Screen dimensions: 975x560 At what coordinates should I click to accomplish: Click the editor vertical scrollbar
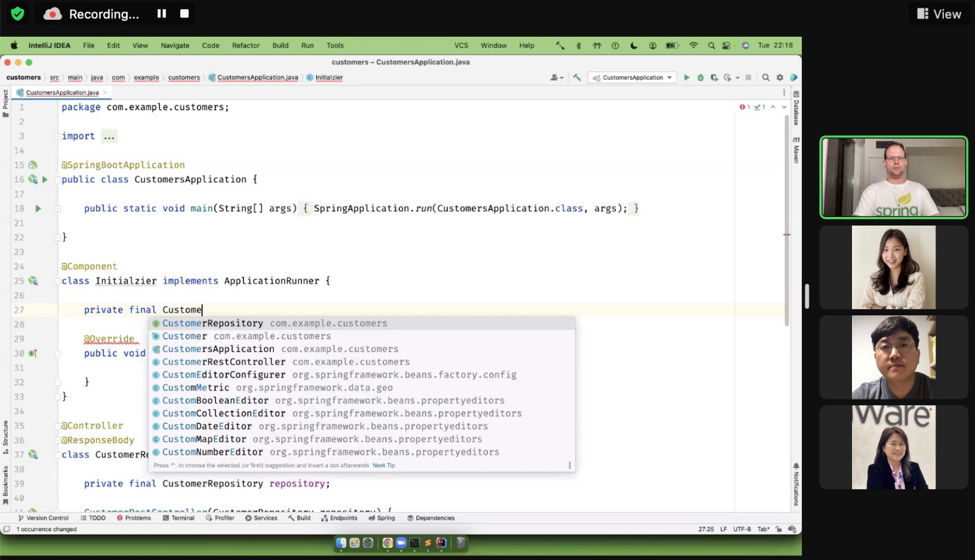(x=787, y=221)
